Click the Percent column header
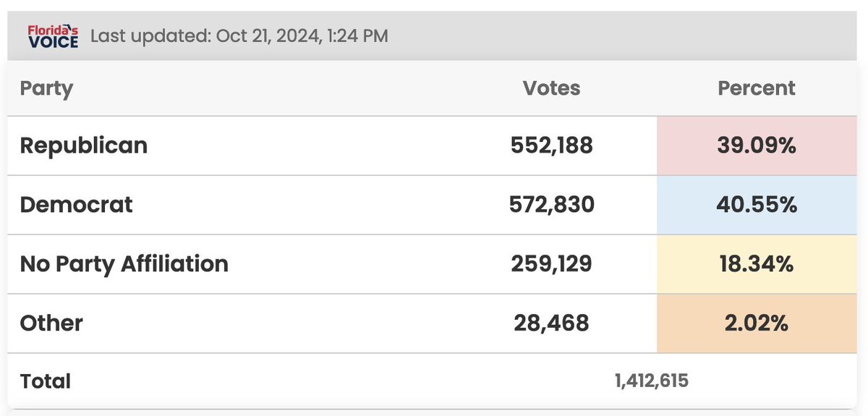The width and height of the screenshot is (868, 416). pyautogui.click(x=756, y=88)
